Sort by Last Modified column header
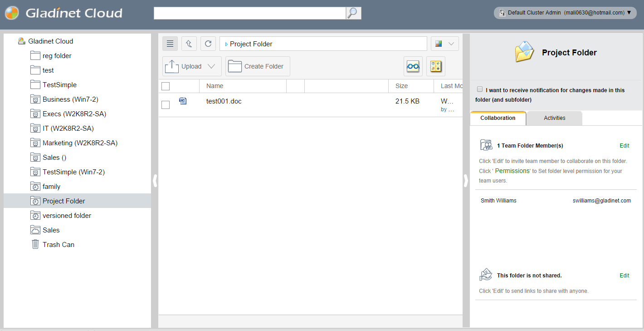The height and width of the screenshot is (331, 644). pos(451,86)
